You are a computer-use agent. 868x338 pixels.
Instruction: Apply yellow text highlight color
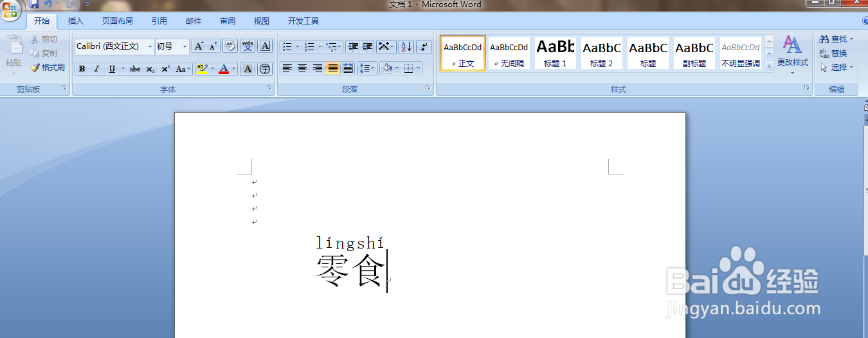[201, 69]
